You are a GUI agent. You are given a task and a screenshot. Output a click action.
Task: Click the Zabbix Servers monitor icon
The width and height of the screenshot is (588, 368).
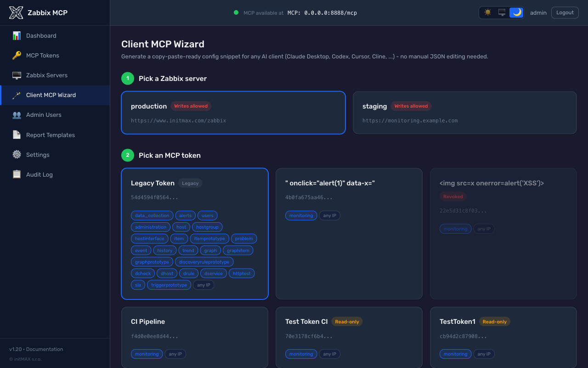pyautogui.click(x=17, y=75)
